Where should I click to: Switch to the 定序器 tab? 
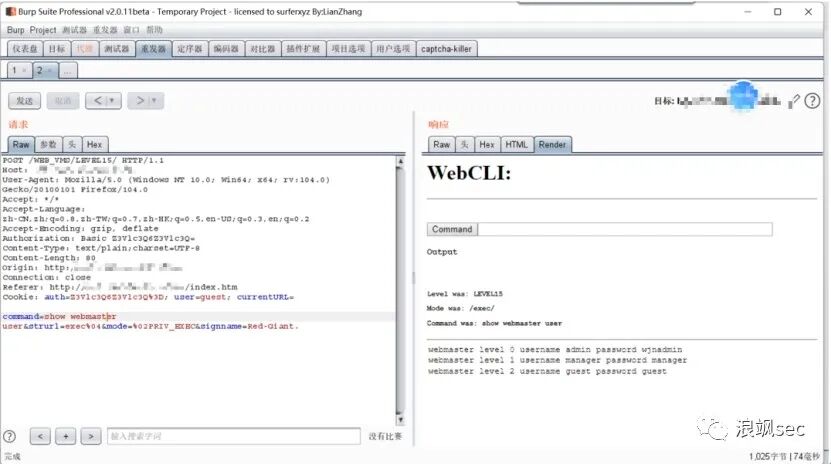point(190,49)
